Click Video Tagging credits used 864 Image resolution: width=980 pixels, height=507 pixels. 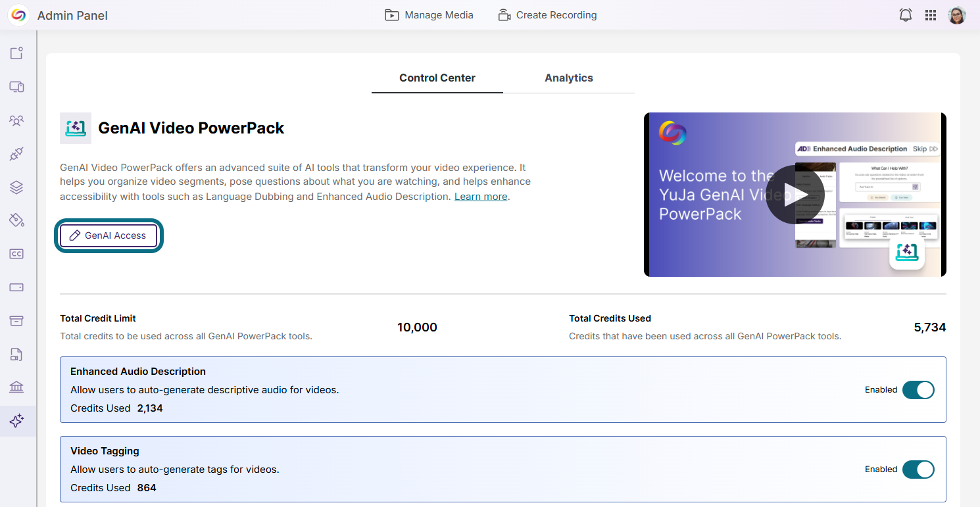(147, 488)
